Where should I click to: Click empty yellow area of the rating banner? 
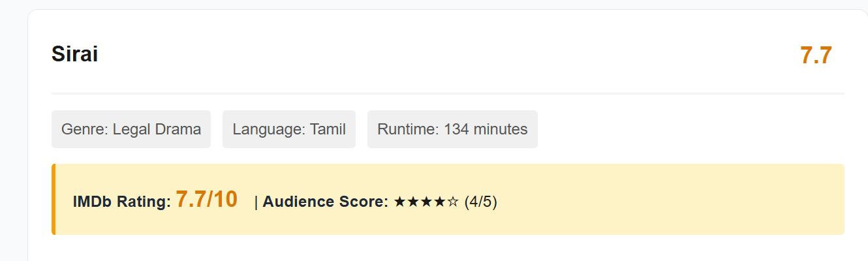point(672,200)
